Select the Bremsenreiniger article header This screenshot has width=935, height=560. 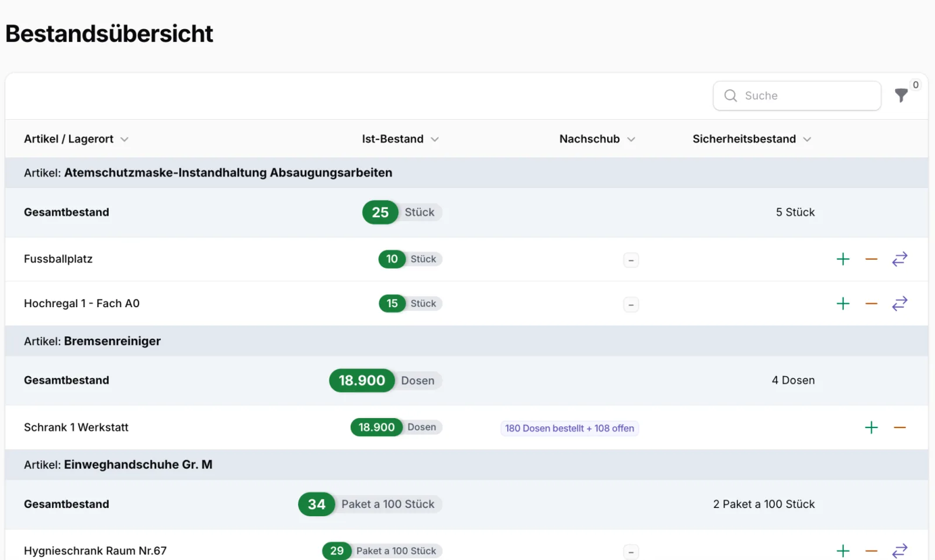466,341
